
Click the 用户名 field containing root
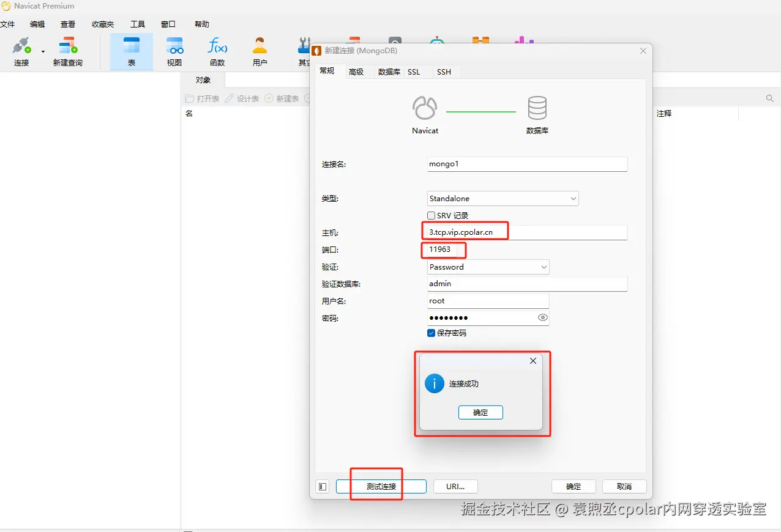point(488,301)
